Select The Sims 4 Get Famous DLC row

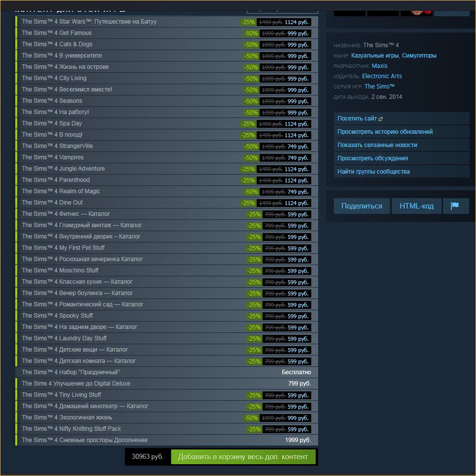click(167, 33)
